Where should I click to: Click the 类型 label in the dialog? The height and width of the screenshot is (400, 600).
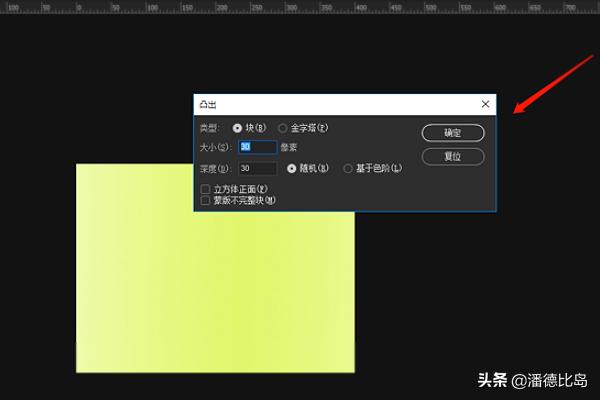click(208, 128)
